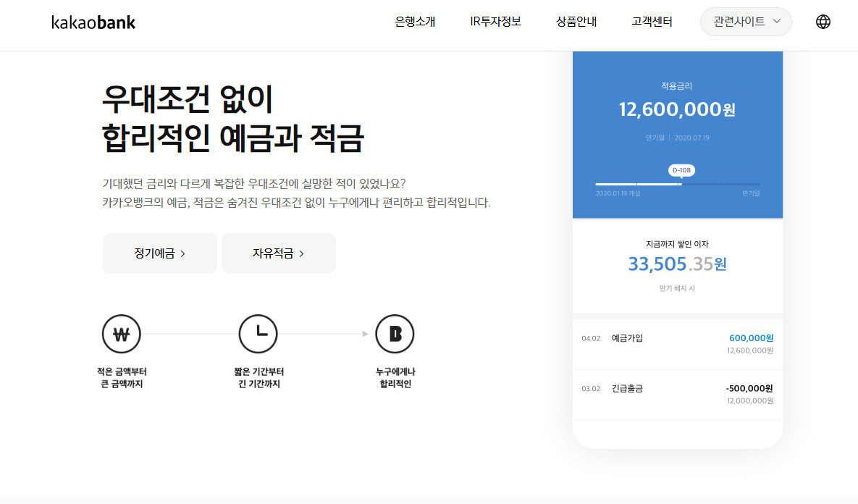Click the 만기일 2020.07.19 text
The width and height of the screenshot is (858, 504).
click(677, 138)
